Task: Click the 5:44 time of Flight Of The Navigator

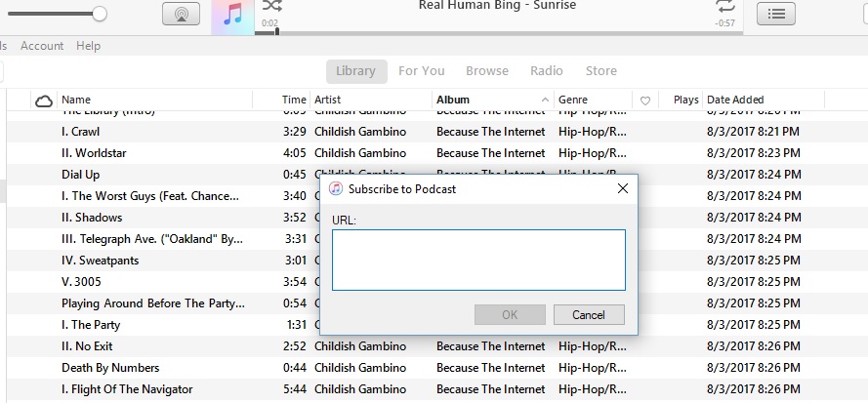Action: click(x=295, y=389)
